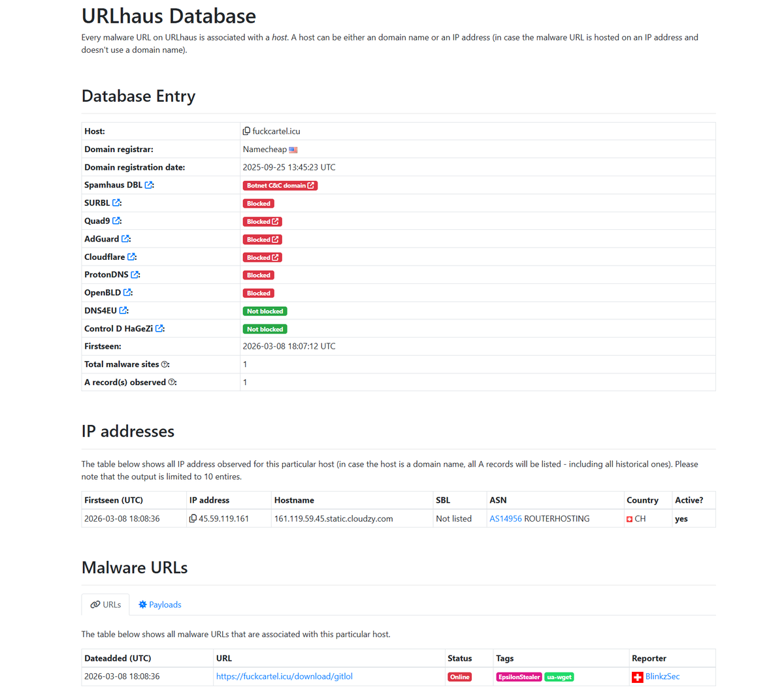Click Blocked badge in OpenBLD row
Viewport: 784px width, 694px height.
coord(259,293)
